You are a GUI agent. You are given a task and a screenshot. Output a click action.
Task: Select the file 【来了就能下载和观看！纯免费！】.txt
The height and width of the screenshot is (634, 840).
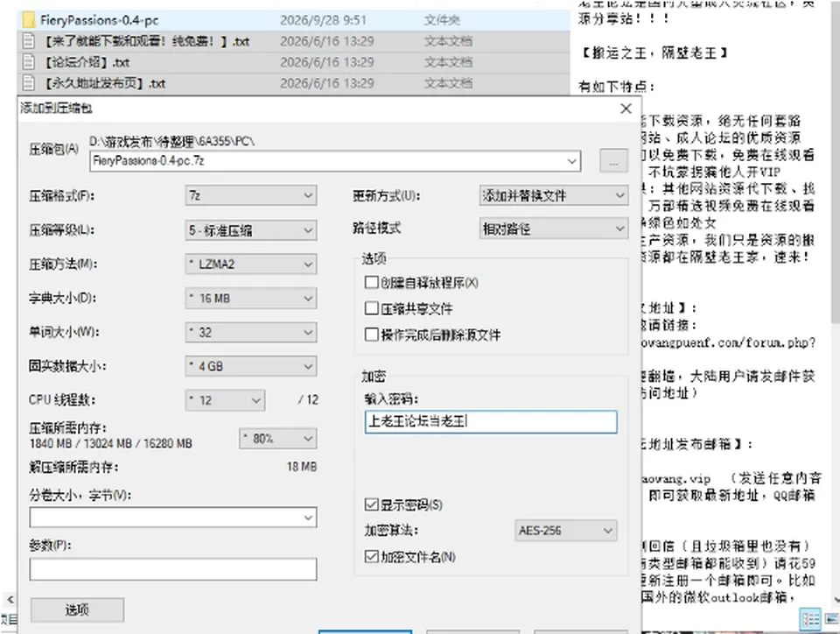coord(147,41)
